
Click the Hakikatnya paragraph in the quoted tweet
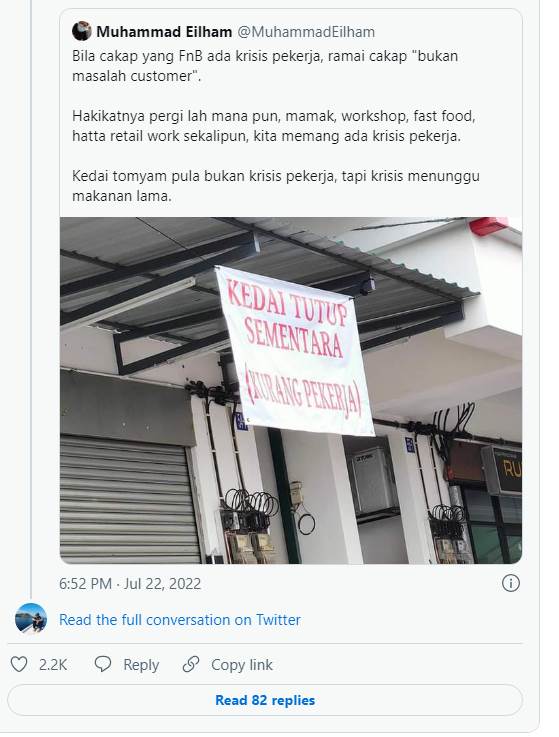274,126
